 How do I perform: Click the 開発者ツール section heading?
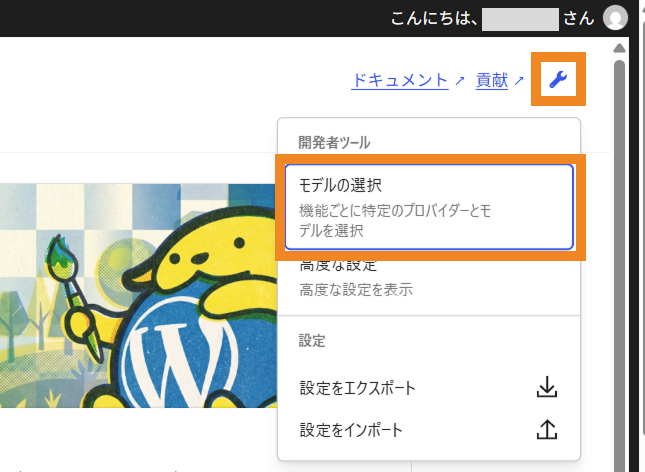(334, 143)
